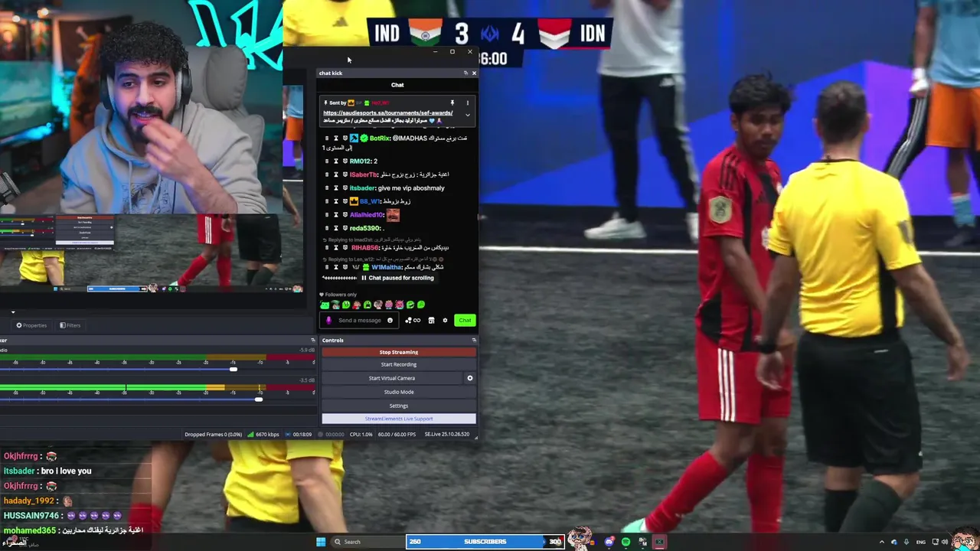Click the 60.00 / 60.00 FPS status text

[397, 435]
